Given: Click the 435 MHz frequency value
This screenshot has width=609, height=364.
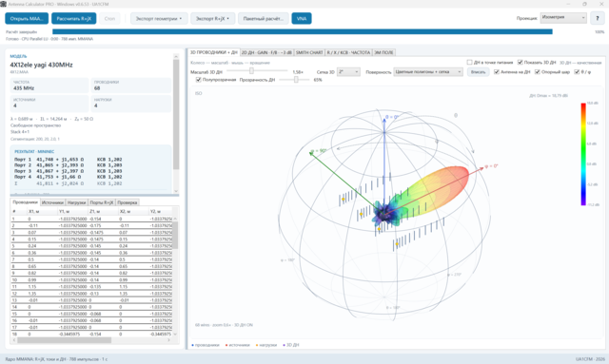Looking at the screenshot, I should click(24, 88).
